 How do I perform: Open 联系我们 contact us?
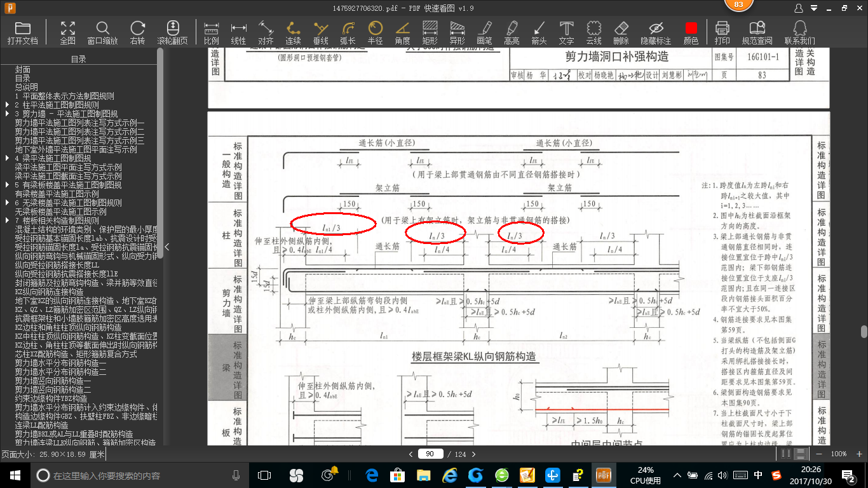(799, 32)
